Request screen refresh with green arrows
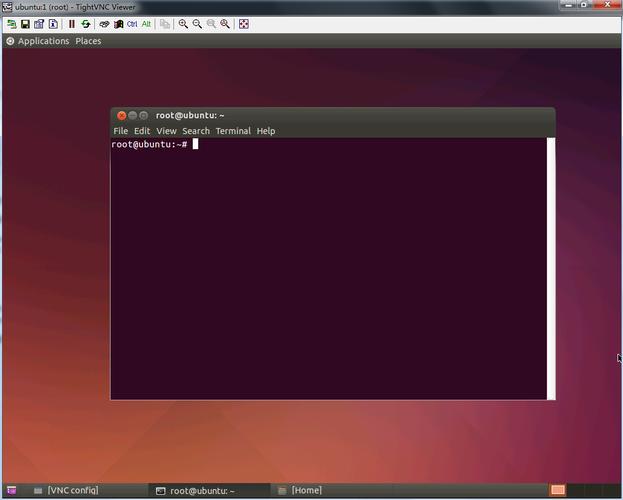 [x=85, y=24]
